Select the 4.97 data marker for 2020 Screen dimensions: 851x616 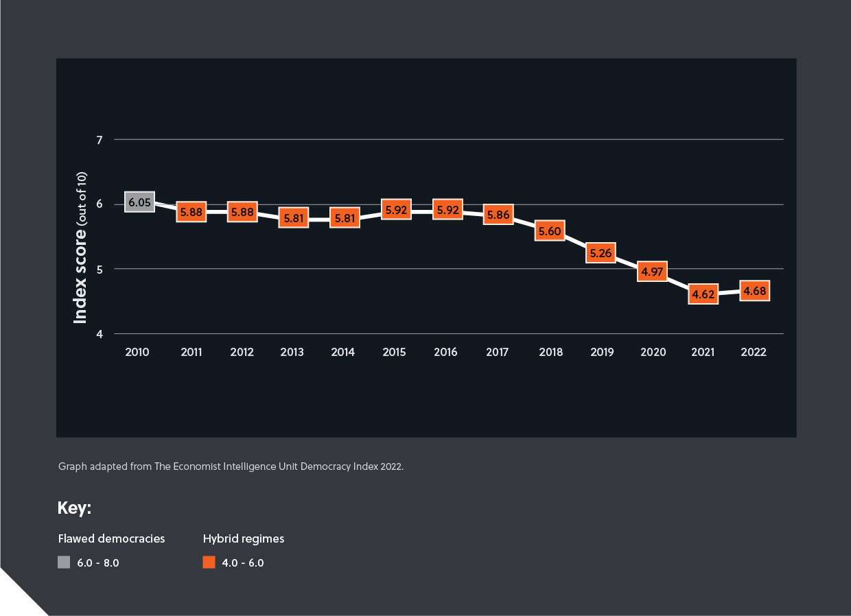pyautogui.click(x=652, y=272)
